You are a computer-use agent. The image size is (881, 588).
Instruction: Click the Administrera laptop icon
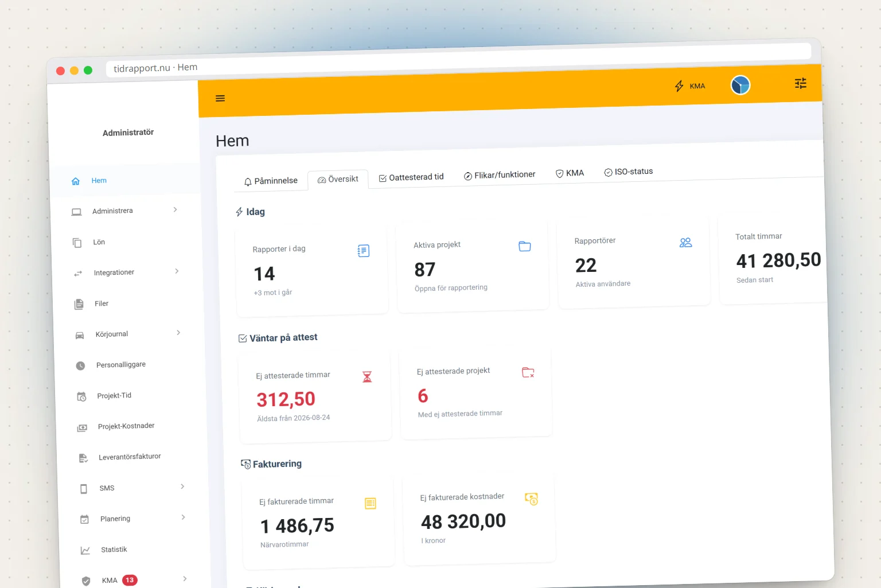pyautogui.click(x=76, y=212)
